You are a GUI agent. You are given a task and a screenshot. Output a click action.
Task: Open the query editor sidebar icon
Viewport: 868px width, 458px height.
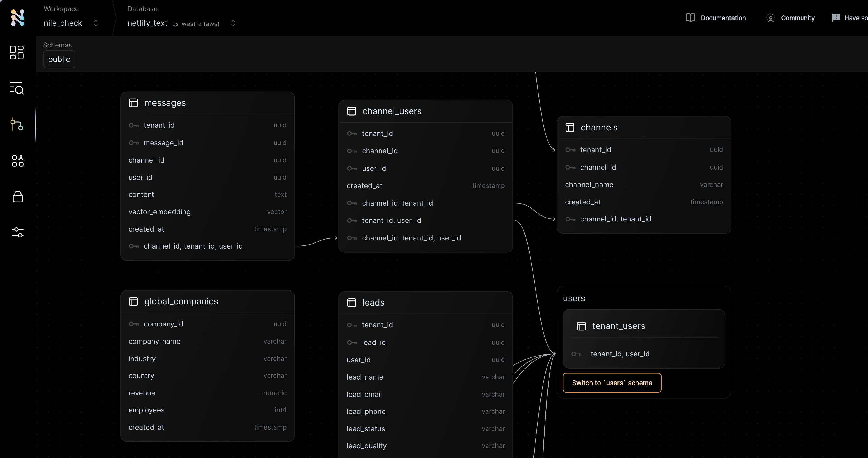click(x=17, y=88)
